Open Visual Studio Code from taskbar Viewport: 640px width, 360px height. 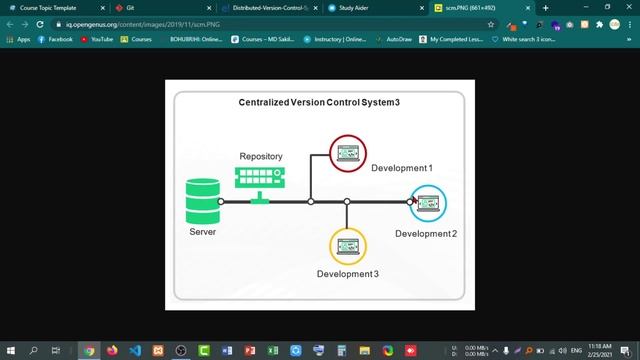click(x=135, y=351)
